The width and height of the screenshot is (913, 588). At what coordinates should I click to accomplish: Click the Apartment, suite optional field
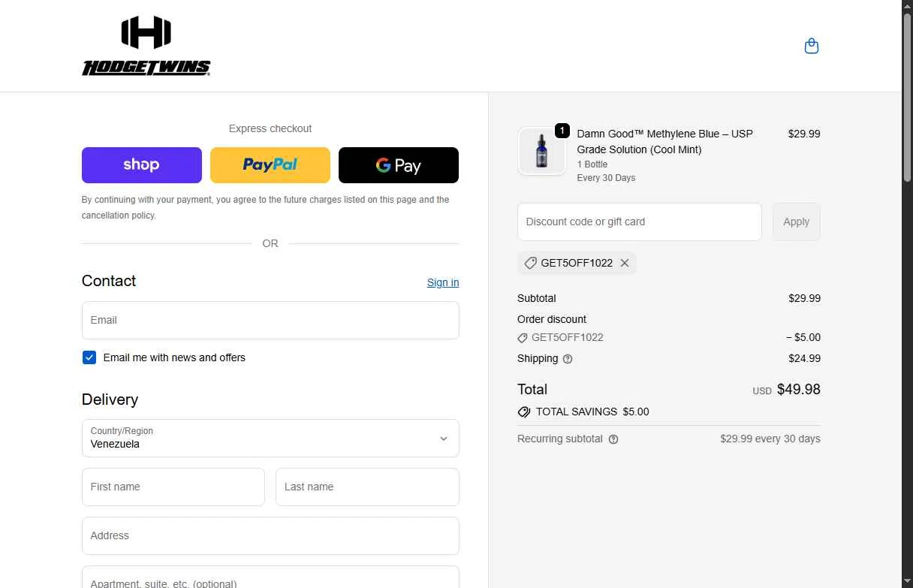[270, 577]
